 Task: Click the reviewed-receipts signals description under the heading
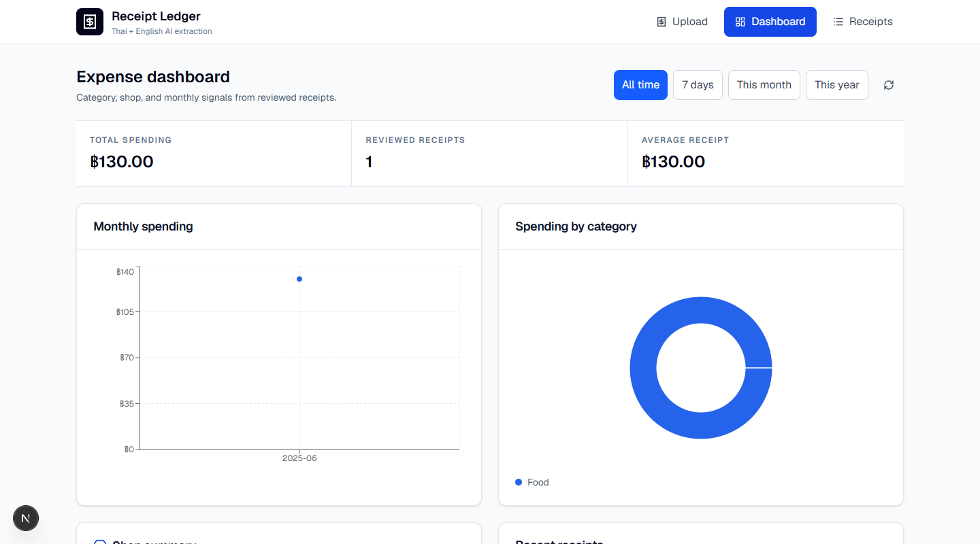(x=206, y=97)
